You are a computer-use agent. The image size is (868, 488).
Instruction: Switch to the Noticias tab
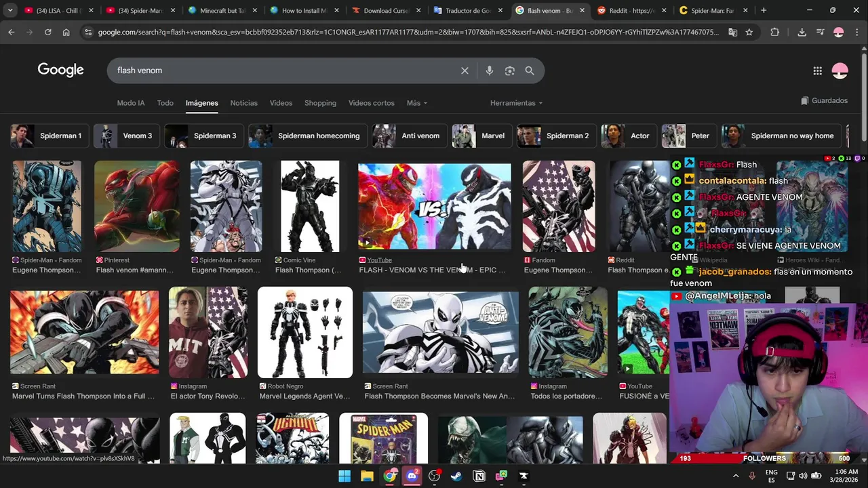click(x=244, y=103)
